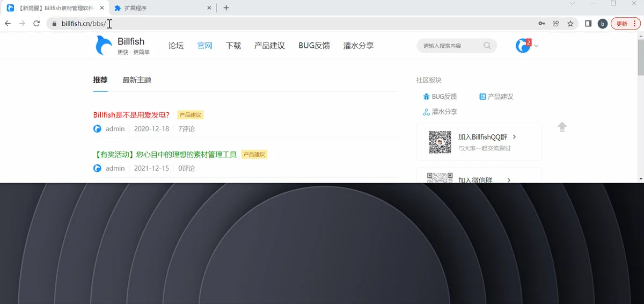Open the post Billfish是不是用爱发电？
The width and height of the screenshot is (644, 304).
point(131,115)
